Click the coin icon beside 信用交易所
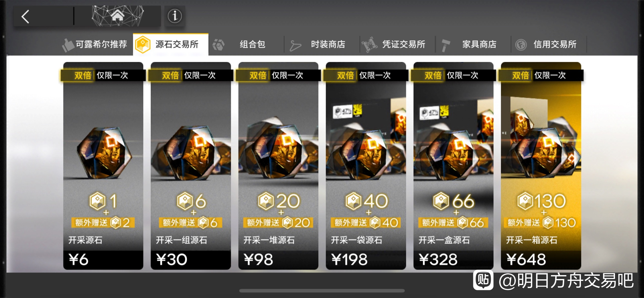Screen dimensions: 644x298 (x=521, y=45)
